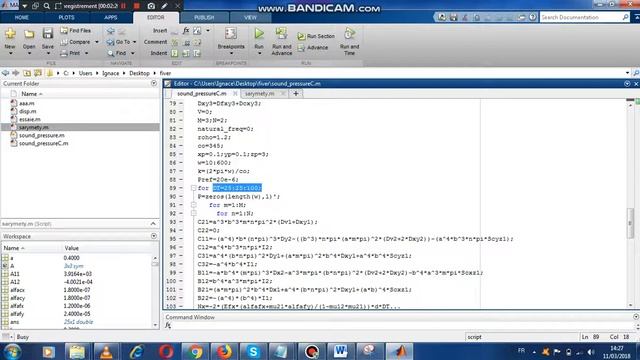This screenshot has width=640, height=360.
Task: Switch to the VIEW ribbon tab
Action: pyautogui.click(x=250, y=18)
